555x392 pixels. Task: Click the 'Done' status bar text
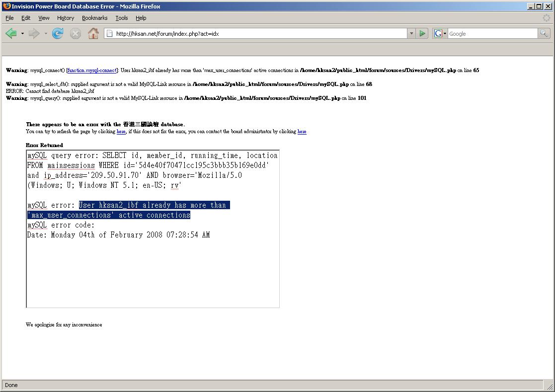(x=11, y=385)
